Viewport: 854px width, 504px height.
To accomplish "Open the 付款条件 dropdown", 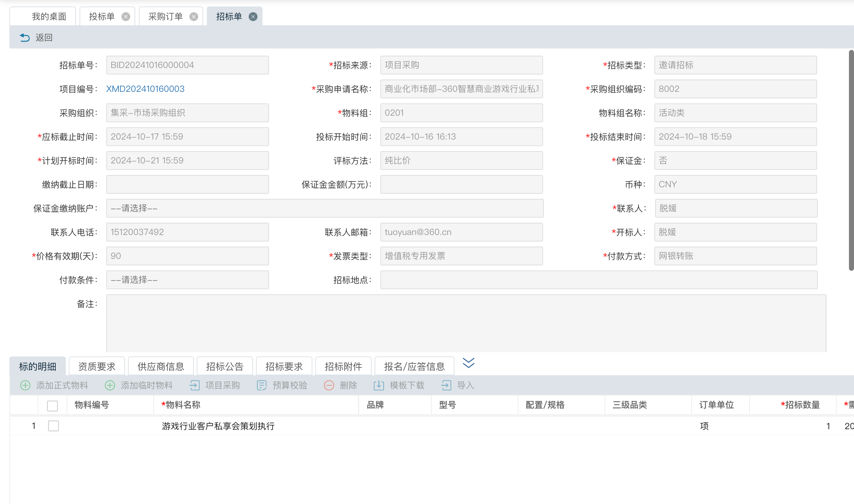I will 187,280.
